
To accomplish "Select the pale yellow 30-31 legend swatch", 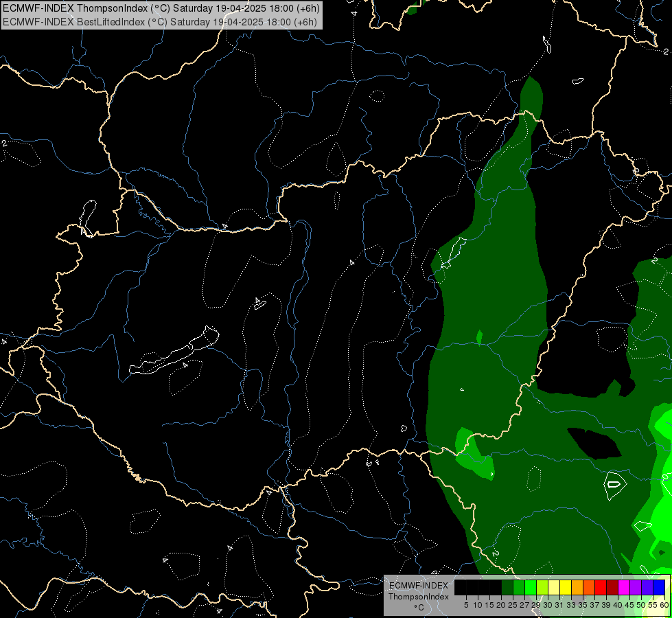I will coord(554,587).
